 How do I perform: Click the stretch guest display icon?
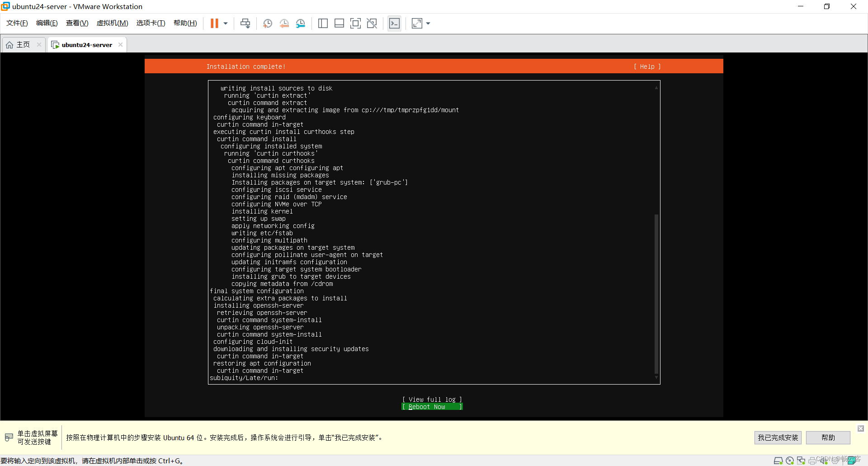(x=417, y=24)
